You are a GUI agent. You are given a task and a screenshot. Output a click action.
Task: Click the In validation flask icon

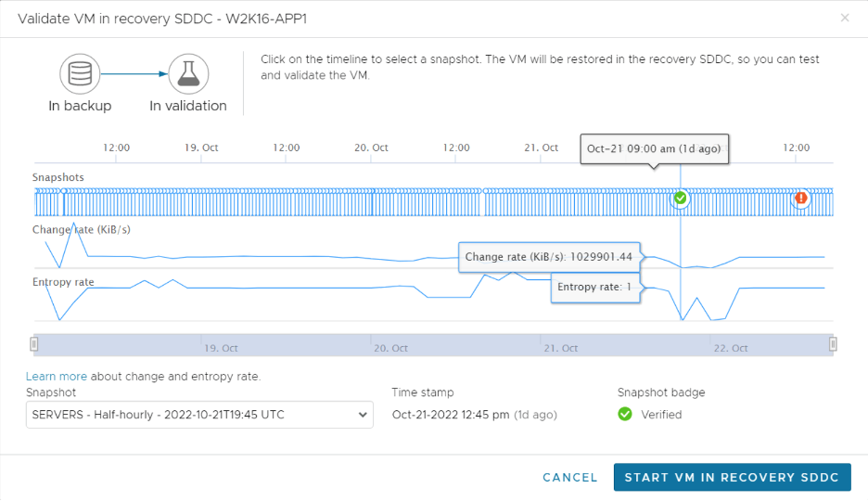pos(188,73)
